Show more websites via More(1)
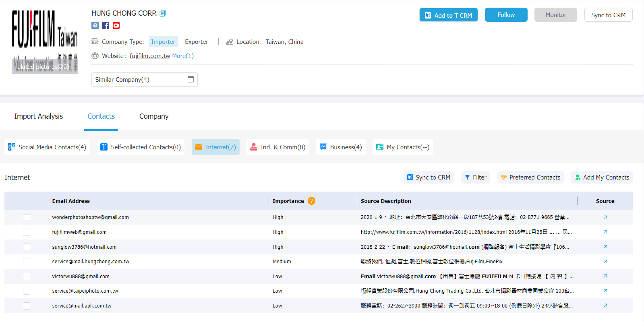This screenshot has height=322, width=644. coord(183,56)
